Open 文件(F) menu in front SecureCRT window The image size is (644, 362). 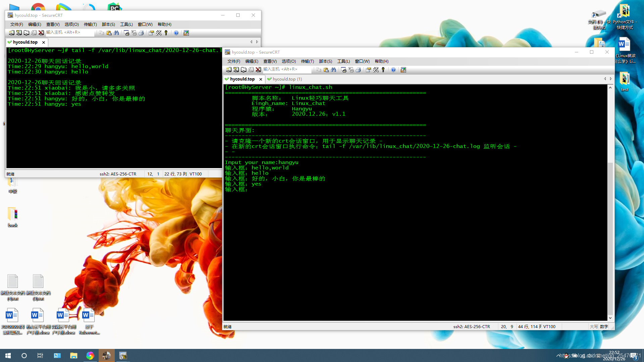pos(234,61)
